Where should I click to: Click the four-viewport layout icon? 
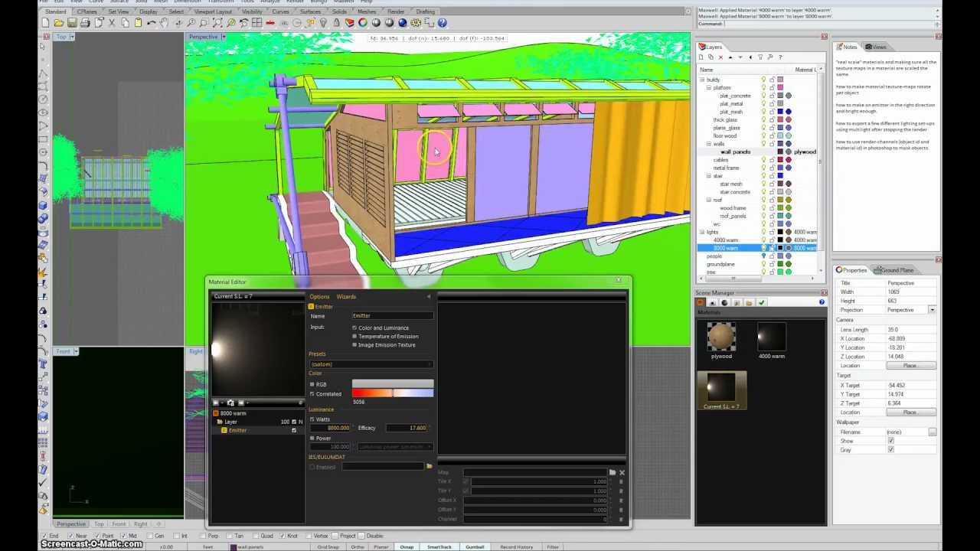(x=256, y=23)
